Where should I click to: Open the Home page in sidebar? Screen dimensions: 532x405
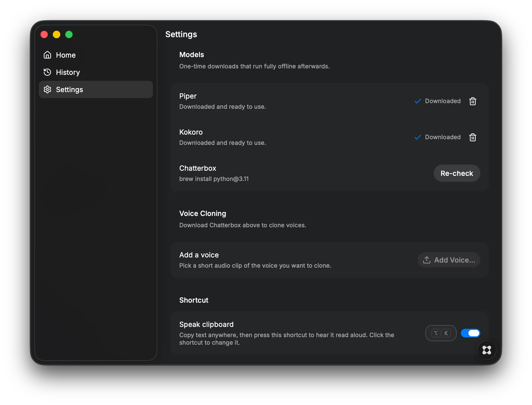[x=96, y=55]
